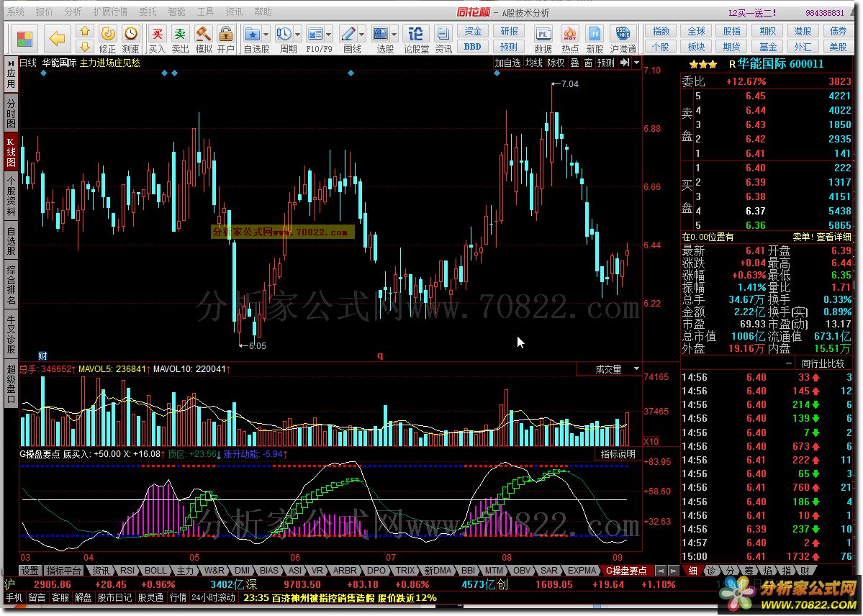Launch 模拟 simulated trading gavel icon
This screenshot has height=616, width=863.
pyautogui.click(x=204, y=40)
